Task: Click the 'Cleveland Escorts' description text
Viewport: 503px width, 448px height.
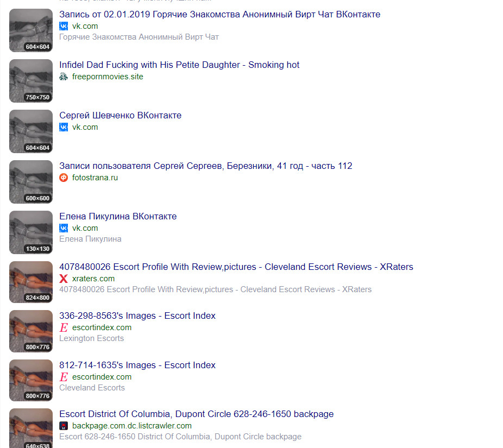Action: pos(92,388)
